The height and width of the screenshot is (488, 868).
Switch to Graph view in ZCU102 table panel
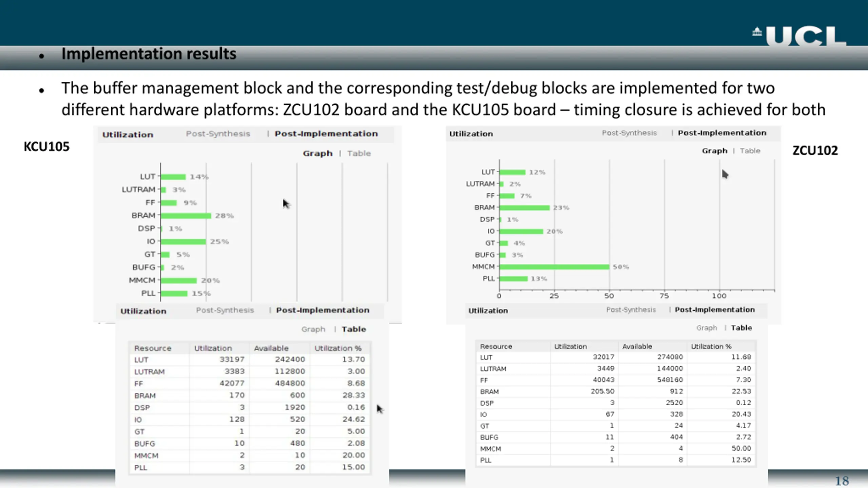point(707,328)
